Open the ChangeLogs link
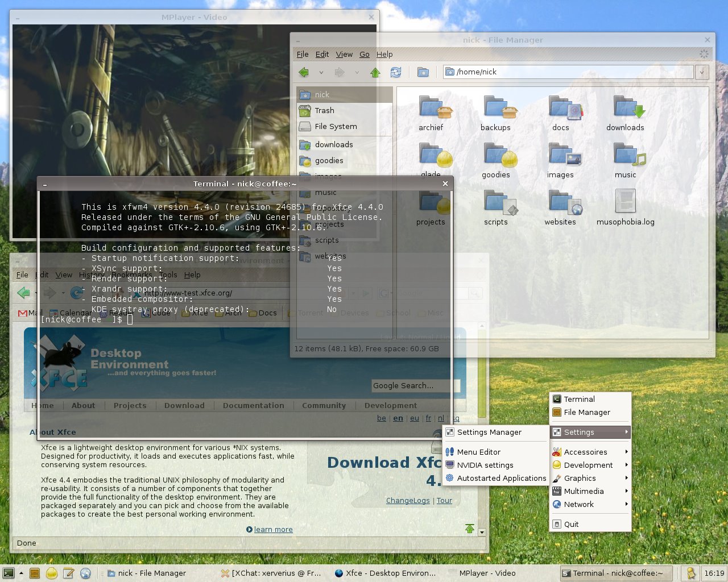The image size is (728, 582). point(408,500)
